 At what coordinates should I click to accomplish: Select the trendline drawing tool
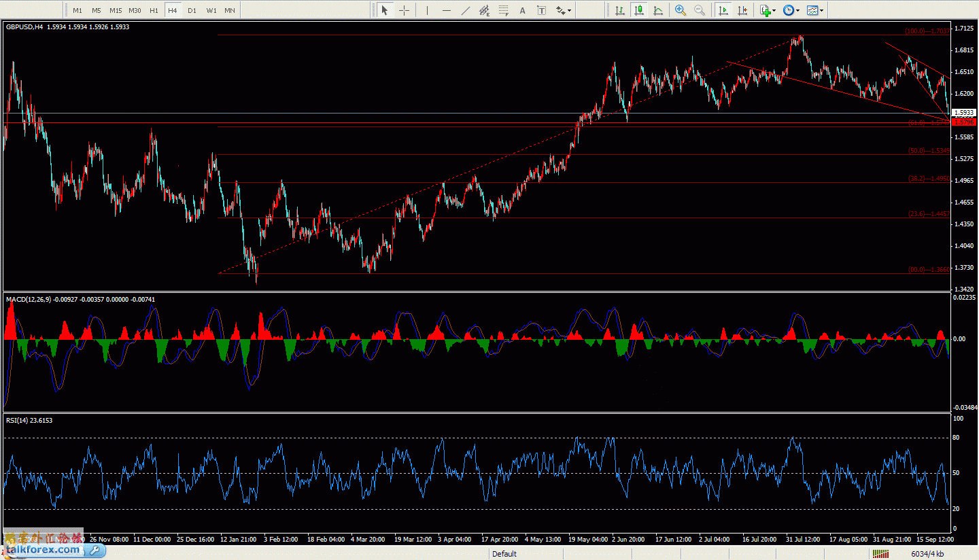(466, 10)
